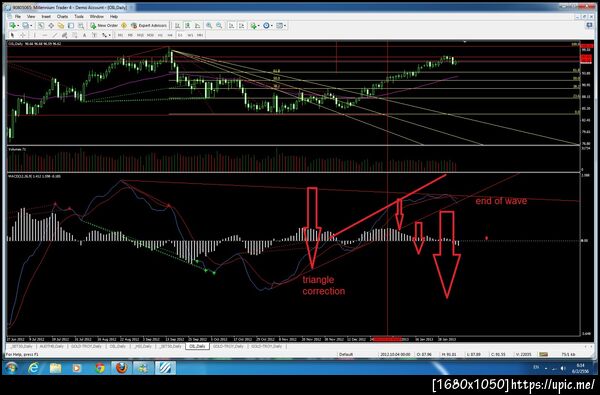
Task: Switch timeframe to H1
Action: 160,35
